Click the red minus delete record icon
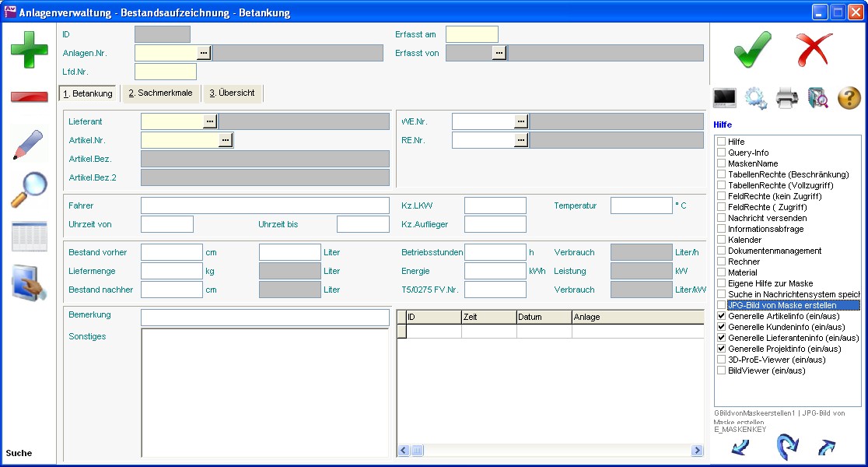Viewport: 868px width, 467px height. tap(29, 97)
